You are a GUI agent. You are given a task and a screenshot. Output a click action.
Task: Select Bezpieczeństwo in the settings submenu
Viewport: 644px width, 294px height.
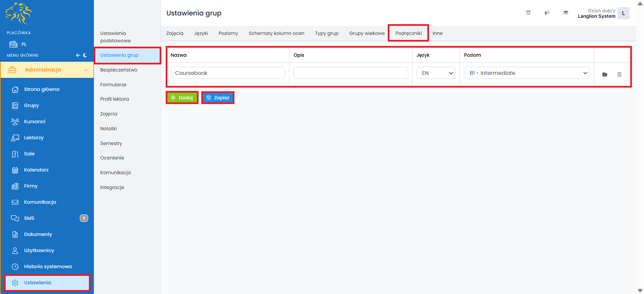(x=119, y=70)
